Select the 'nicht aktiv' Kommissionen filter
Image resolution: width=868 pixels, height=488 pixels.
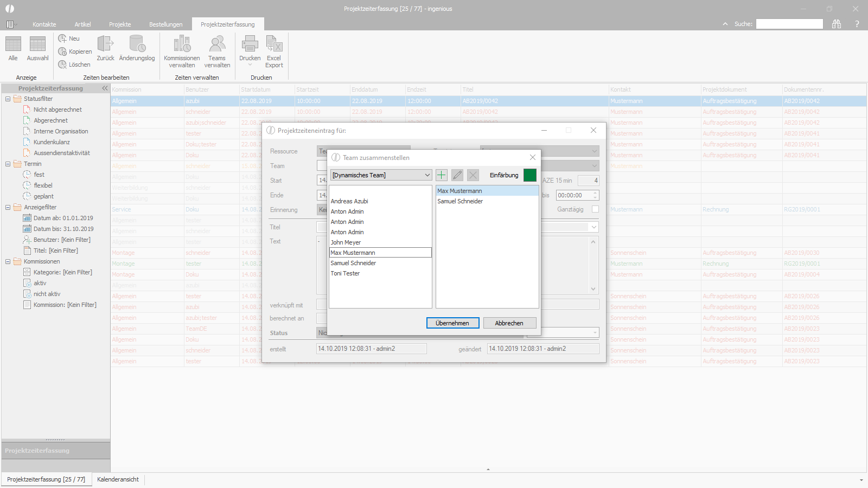47,294
